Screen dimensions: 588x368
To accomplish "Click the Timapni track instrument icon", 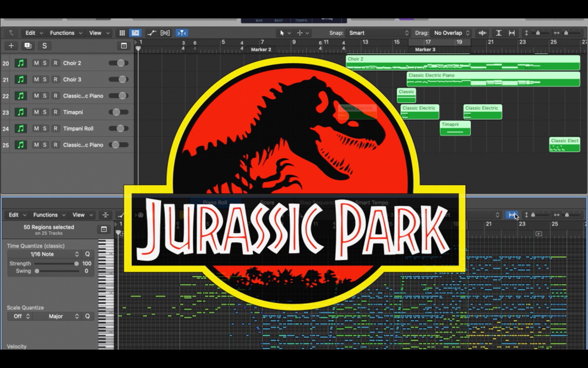I will point(21,112).
